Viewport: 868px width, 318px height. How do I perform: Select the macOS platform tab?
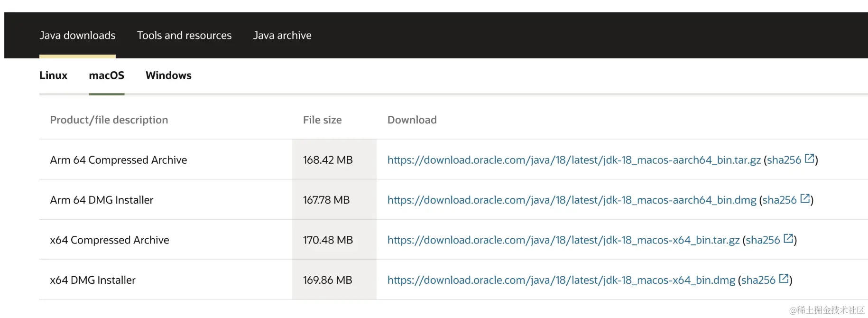(x=106, y=75)
